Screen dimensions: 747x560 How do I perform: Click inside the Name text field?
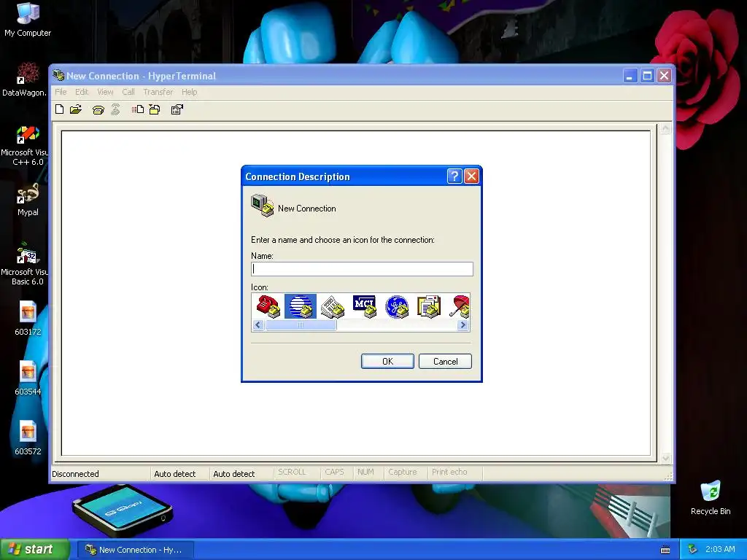click(x=362, y=269)
